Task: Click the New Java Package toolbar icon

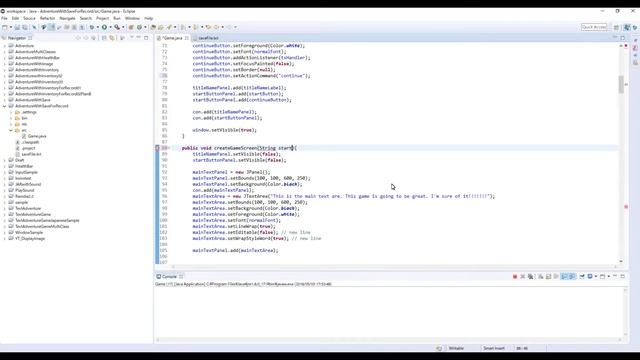Action: 131,27
